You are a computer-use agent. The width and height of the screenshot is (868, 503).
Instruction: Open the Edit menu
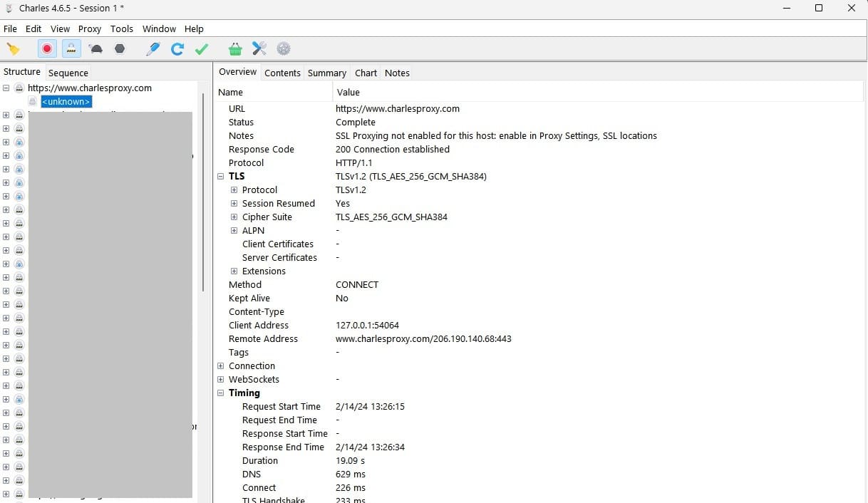pyautogui.click(x=33, y=29)
